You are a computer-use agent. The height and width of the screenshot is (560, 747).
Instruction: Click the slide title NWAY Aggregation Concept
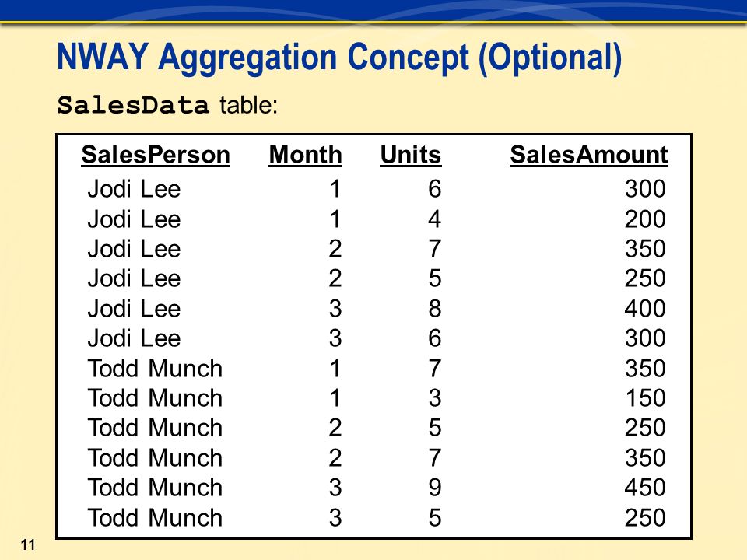tap(339, 58)
